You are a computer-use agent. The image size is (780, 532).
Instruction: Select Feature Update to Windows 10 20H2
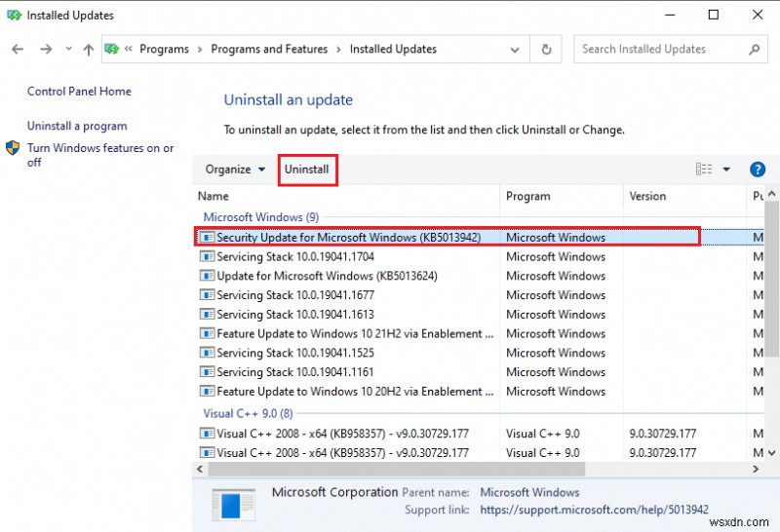[x=355, y=392]
